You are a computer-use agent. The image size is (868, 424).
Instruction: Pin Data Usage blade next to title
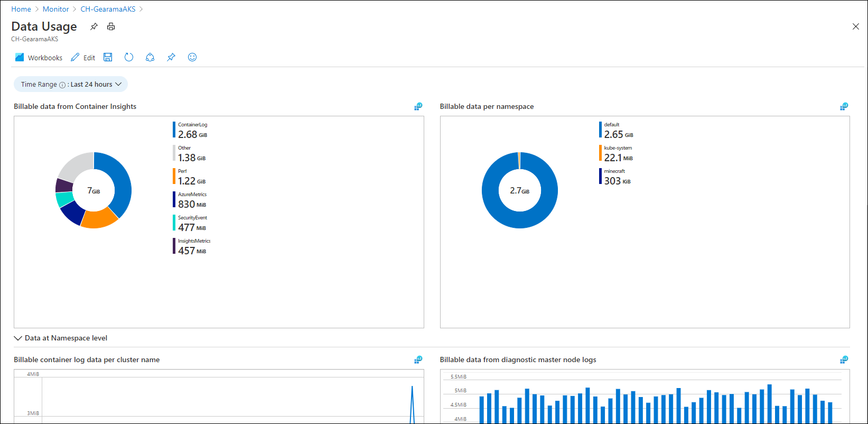coord(94,26)
